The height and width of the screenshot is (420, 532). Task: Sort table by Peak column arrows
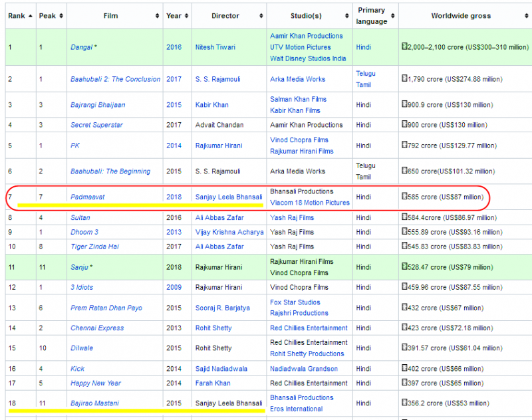tap(61, 15)
